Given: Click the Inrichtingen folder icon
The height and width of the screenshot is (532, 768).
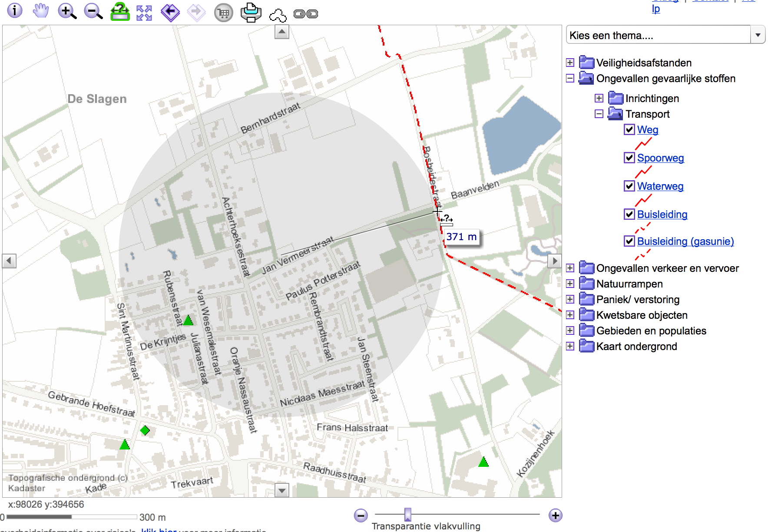Looking at the screenshot, I should click(x=616, y=98).
